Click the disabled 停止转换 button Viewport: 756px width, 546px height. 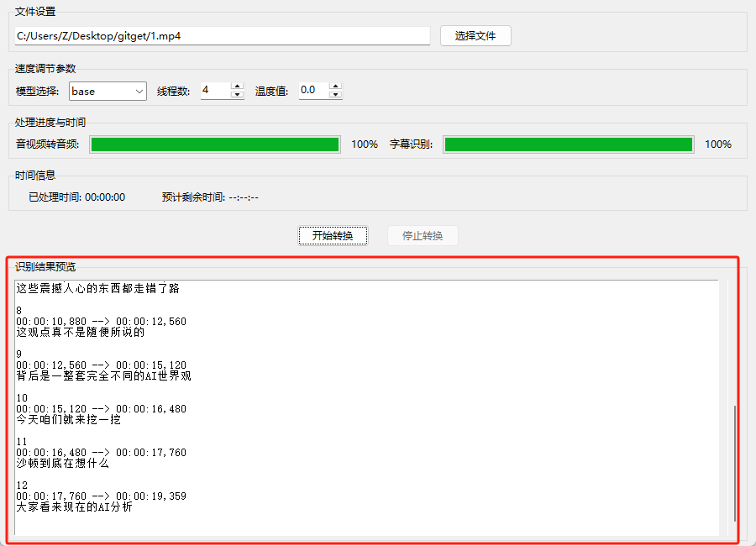pos(423,235)
